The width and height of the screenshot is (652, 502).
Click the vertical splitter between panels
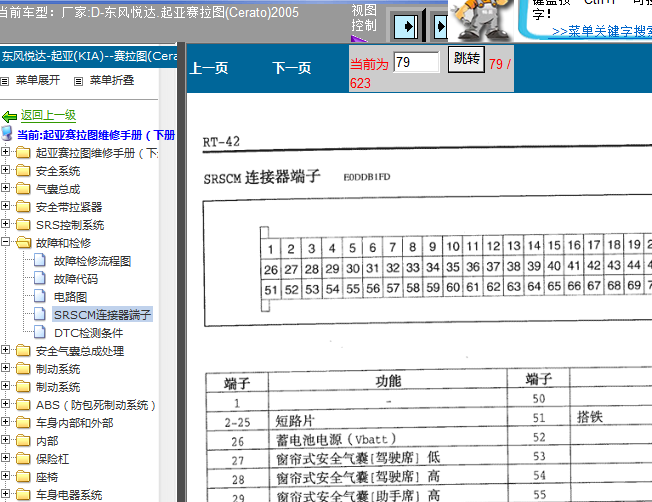[x=181, y=270]
